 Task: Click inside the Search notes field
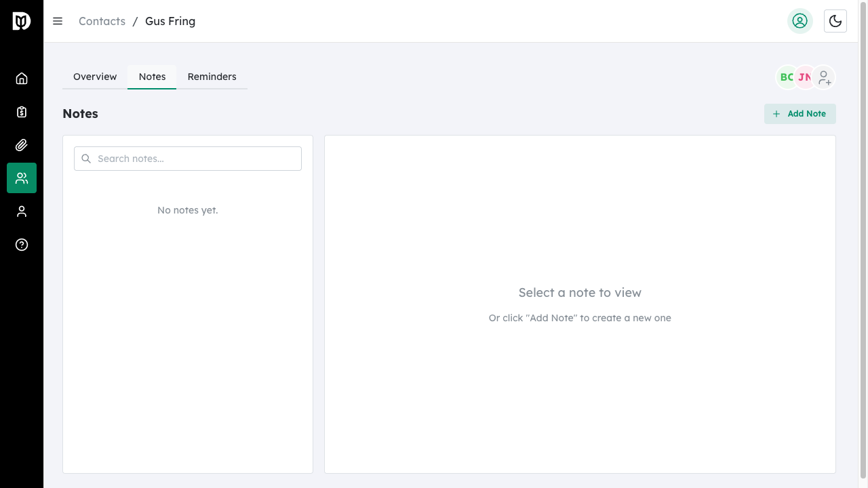tap(188, 158)
